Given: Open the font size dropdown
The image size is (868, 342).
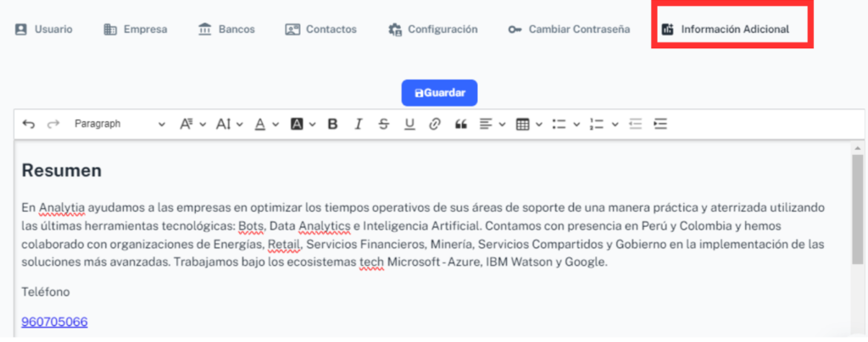Looking at the screenshot, I should pyautogui.click(x=229, y=124).
